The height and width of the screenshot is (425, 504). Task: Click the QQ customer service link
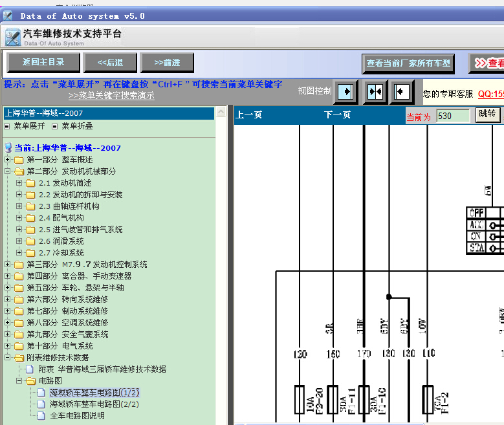point(491,94)
